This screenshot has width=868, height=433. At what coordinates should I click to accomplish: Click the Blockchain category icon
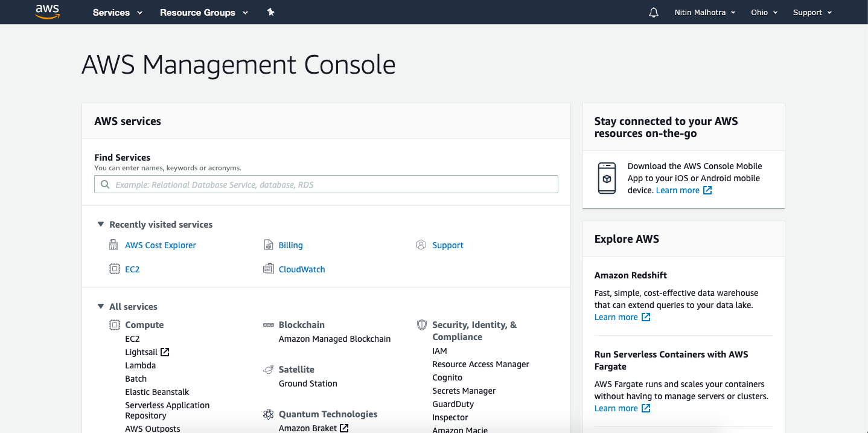click(269, 325)
